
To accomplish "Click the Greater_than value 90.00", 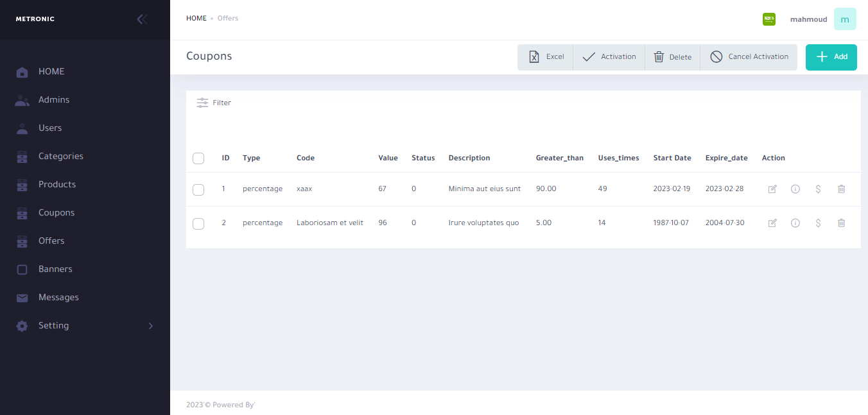I will (x=546, y=189).
